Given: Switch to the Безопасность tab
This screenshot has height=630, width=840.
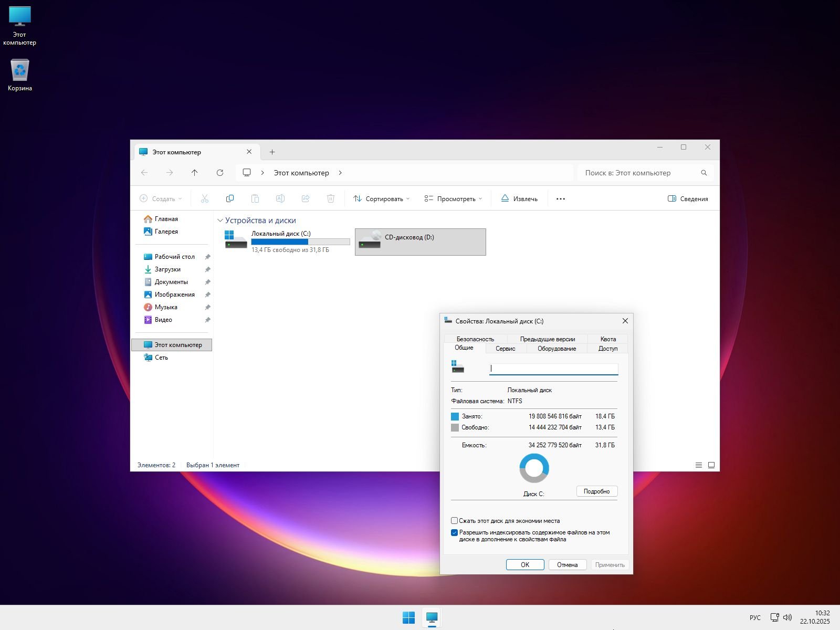Looking at the screenshot, I should coord(475,339).
